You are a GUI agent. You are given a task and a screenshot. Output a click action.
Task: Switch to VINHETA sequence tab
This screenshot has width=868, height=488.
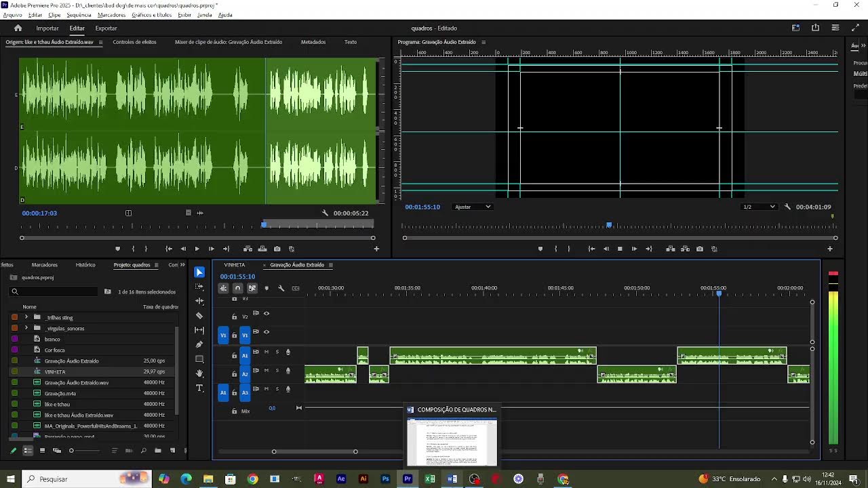pyautogui.click(x=235, y=265)
